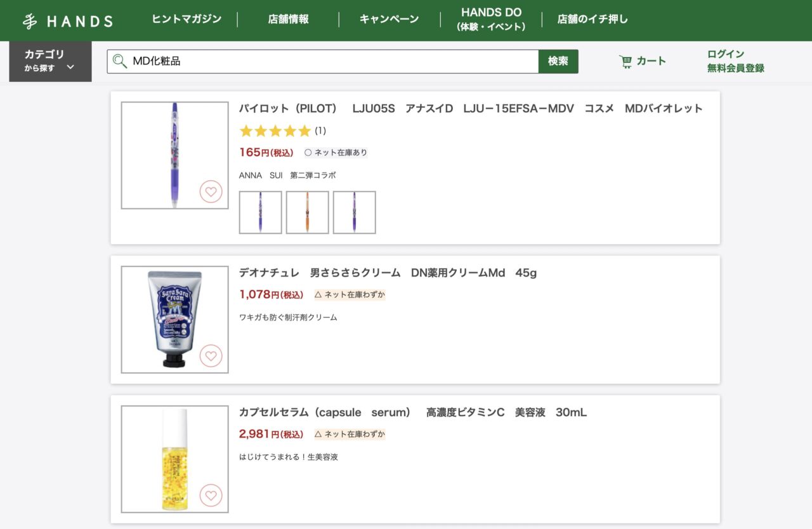Select the orange pen color variant
Viewport: 812px width, 529px height.
click(x=308, y=212)
